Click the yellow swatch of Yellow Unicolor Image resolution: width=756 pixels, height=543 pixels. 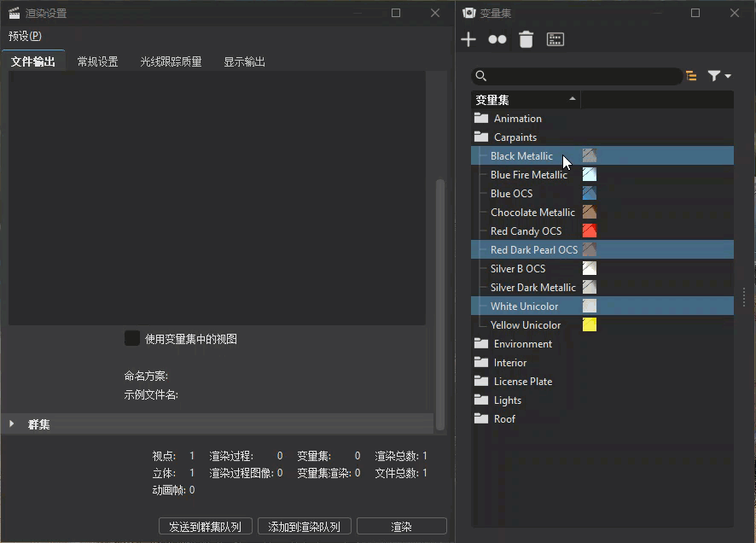pyautogui.click(x=589, y=324)
